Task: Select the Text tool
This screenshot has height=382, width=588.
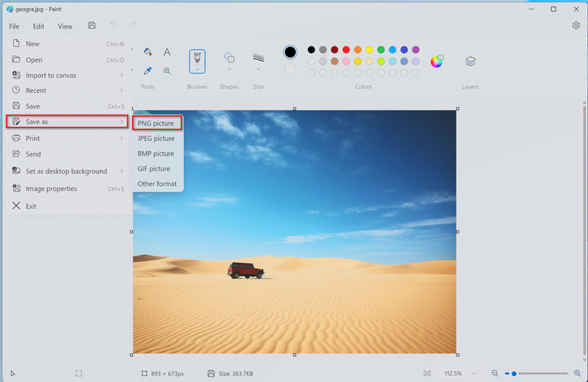Action: coord(167,51)
